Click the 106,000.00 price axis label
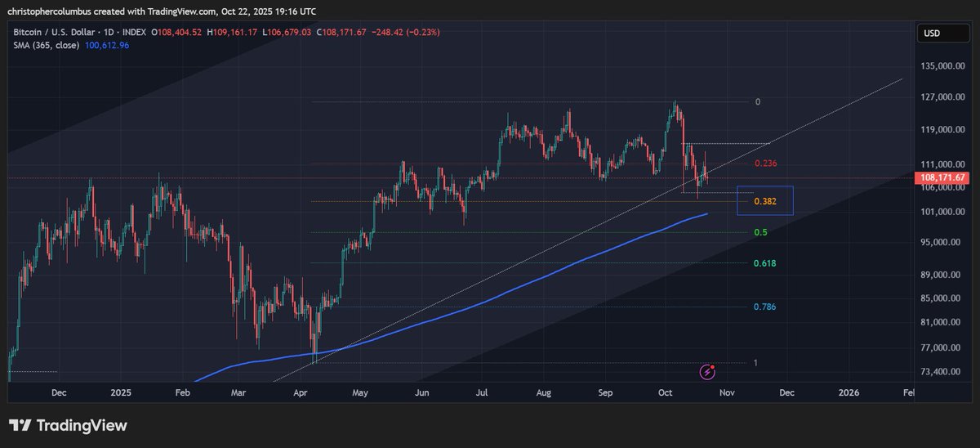 [943, 188]
